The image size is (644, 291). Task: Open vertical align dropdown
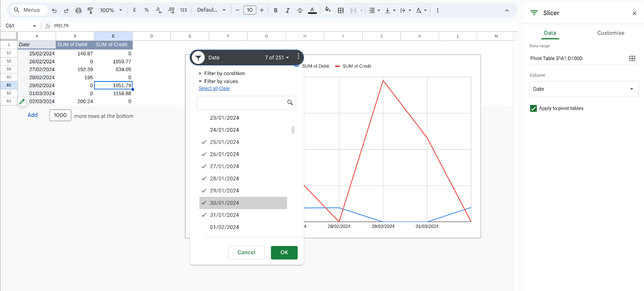pyautogui.click(x=390, y=10)
